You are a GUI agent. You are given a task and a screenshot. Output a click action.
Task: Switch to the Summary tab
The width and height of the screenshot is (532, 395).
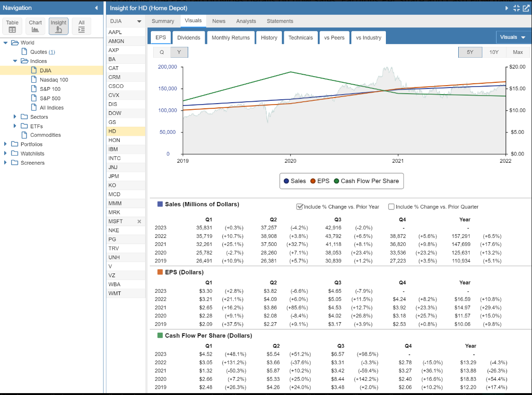click(163, 21)
